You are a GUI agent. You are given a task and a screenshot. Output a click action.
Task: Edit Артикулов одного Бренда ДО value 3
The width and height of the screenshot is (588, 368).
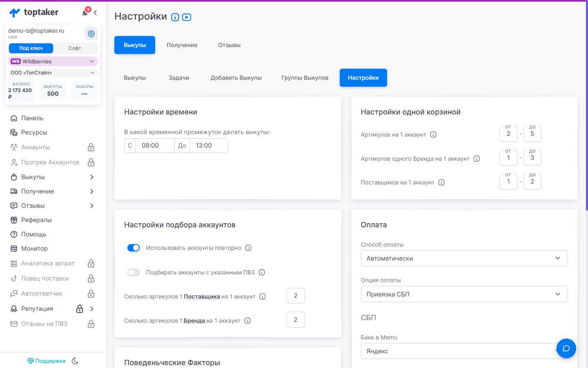click(x=532, y=158)
